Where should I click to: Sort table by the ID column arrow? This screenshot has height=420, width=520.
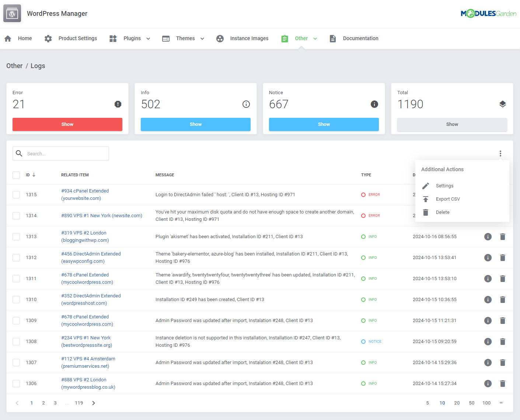(34, 175)
